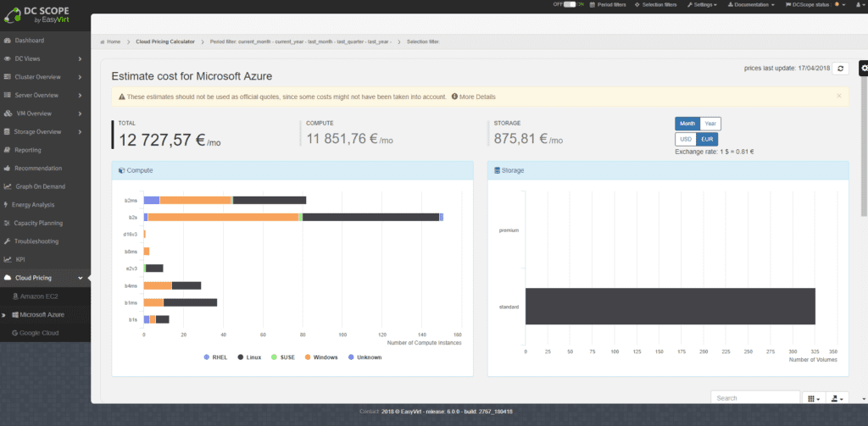
Task: Click the Energy Analysis bolt icon
Action: (6, 205)
